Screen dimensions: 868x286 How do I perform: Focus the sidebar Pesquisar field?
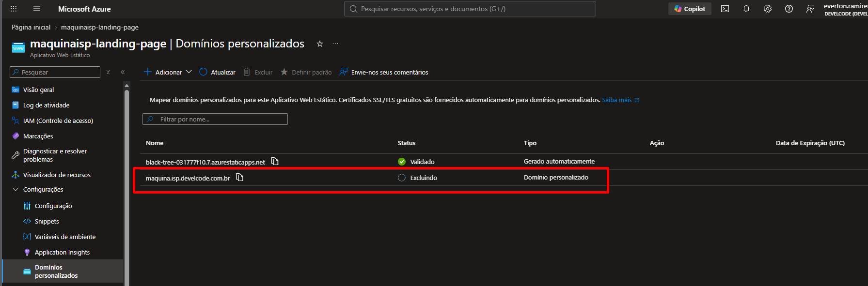(55, 72)
